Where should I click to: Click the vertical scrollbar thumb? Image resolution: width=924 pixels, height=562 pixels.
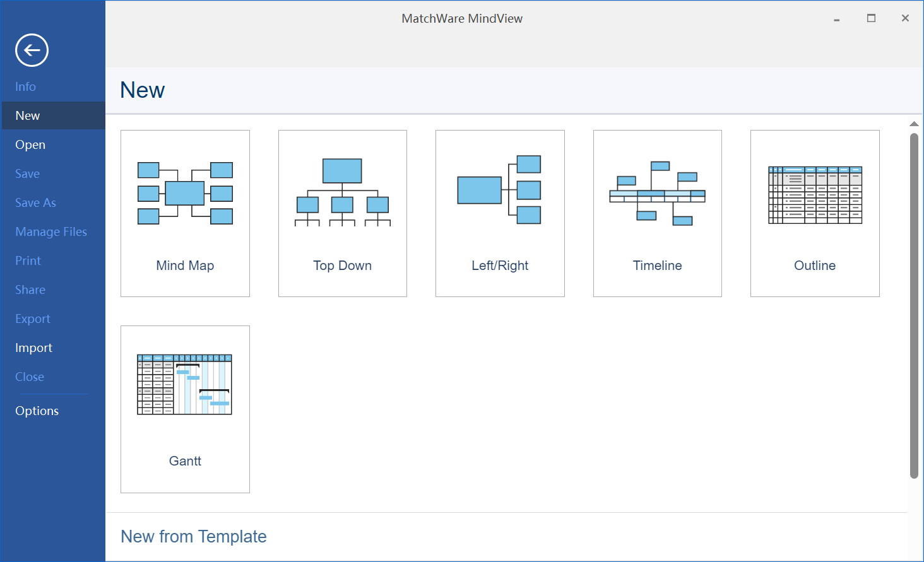[x=914, y=306]
